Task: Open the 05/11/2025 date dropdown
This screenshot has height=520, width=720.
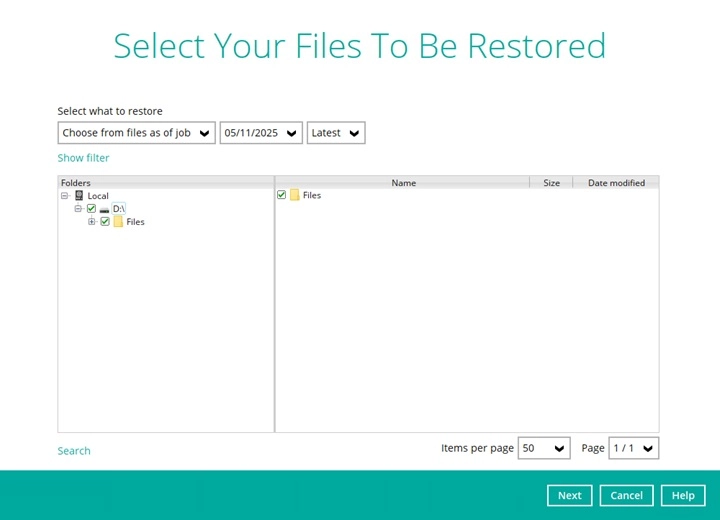Action: (x=261, y=133)
